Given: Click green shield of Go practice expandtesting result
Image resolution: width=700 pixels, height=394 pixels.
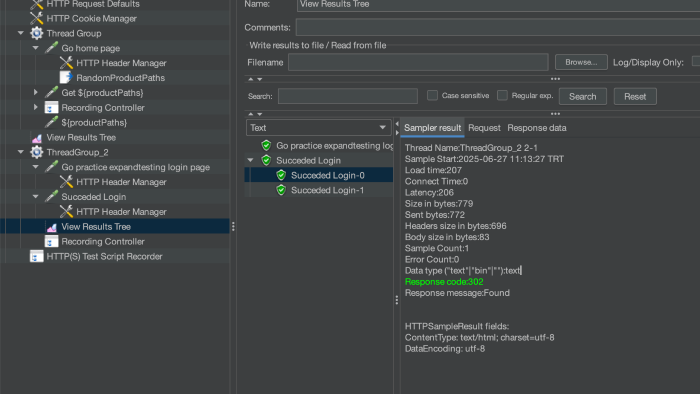Looking at the screenshot, I should [x=267, y=145].
